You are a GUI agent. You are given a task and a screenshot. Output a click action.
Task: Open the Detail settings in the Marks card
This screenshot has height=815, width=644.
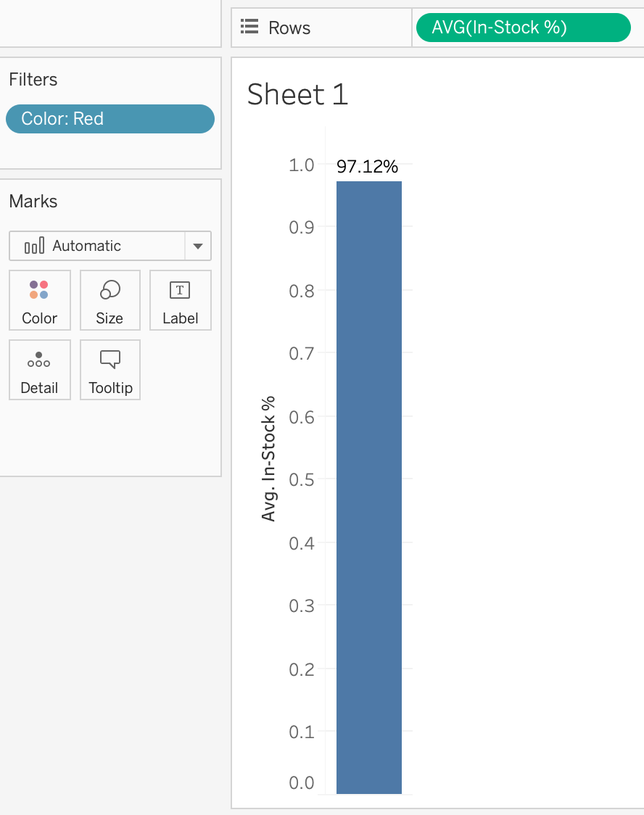tap(39, 370)
